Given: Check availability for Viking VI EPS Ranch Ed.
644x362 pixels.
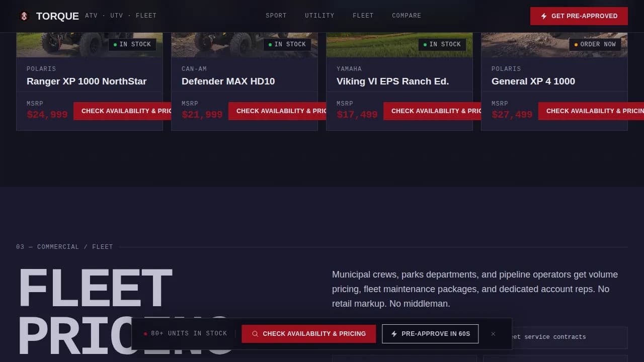Looking at the screenshot, I should pos(433,111).
